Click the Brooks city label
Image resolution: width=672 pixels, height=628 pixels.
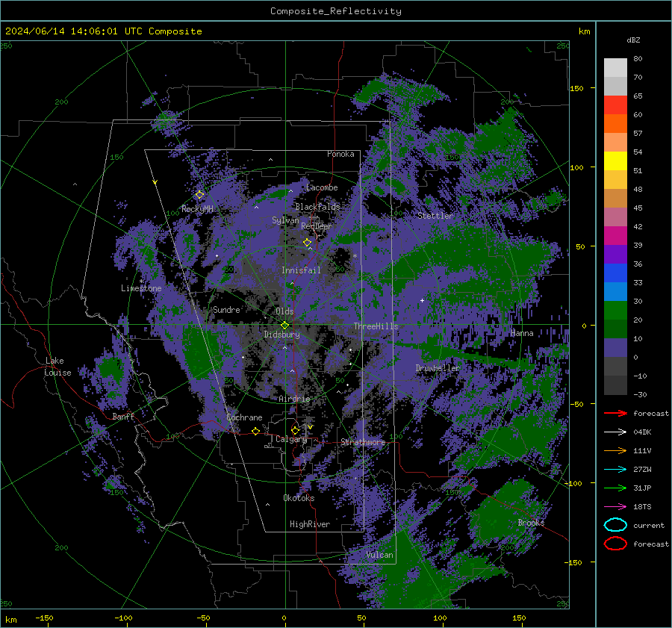[531, 523]
